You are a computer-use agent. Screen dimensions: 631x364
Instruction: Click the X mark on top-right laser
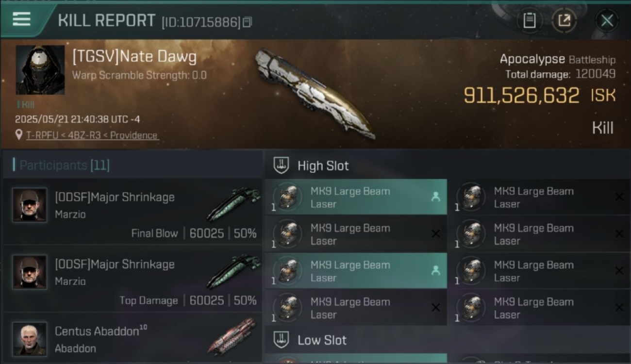(619, 197)
